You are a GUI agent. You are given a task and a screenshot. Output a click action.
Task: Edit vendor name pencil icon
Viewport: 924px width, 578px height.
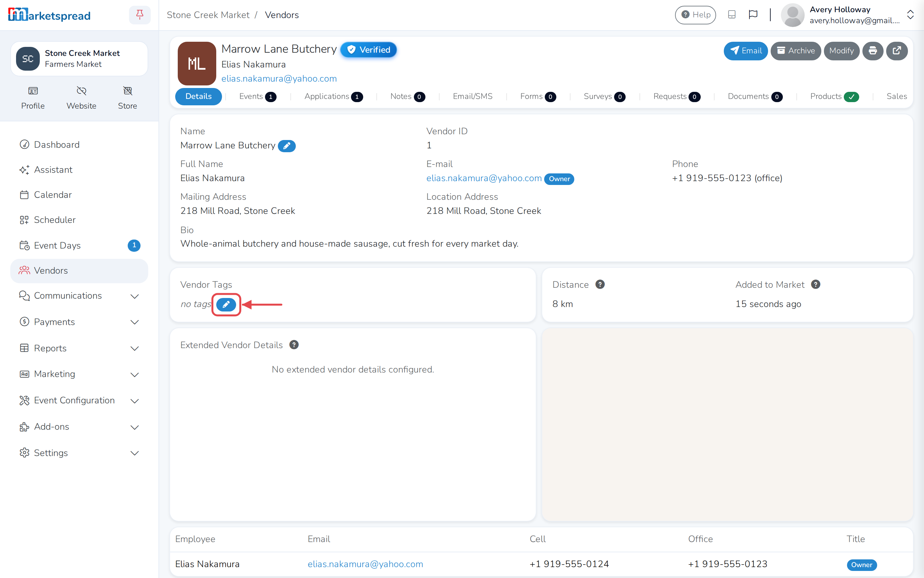click(x=287, y=146)
